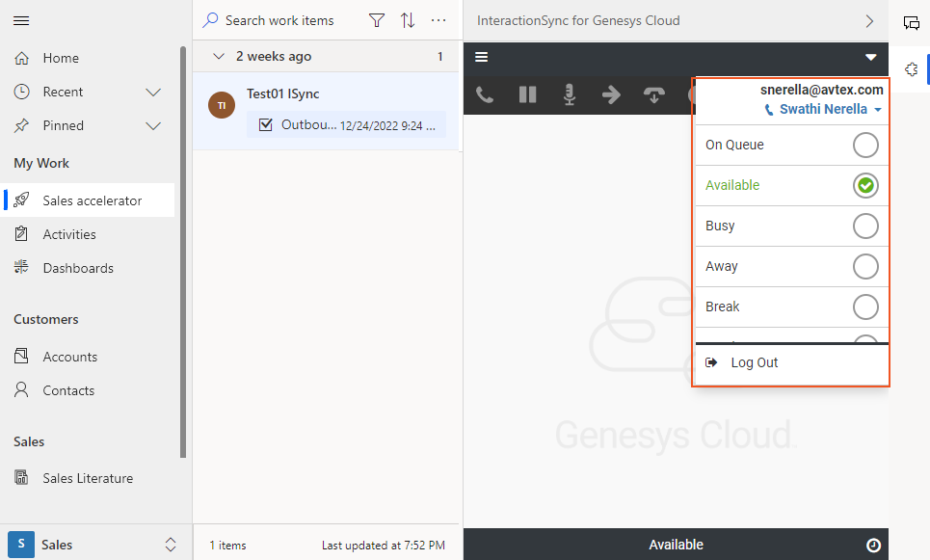Select On Queue status
The image size is (930, 560).
pyautogui.click(x=792, y=145)
